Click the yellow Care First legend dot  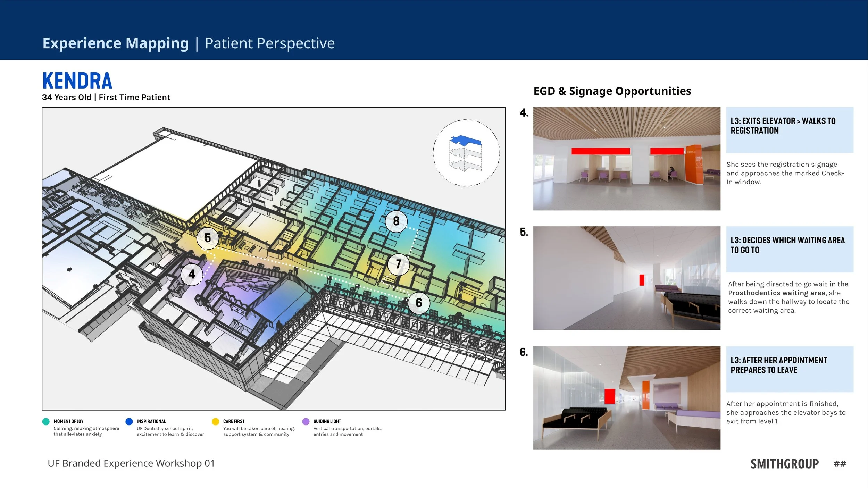click(216, 421)
